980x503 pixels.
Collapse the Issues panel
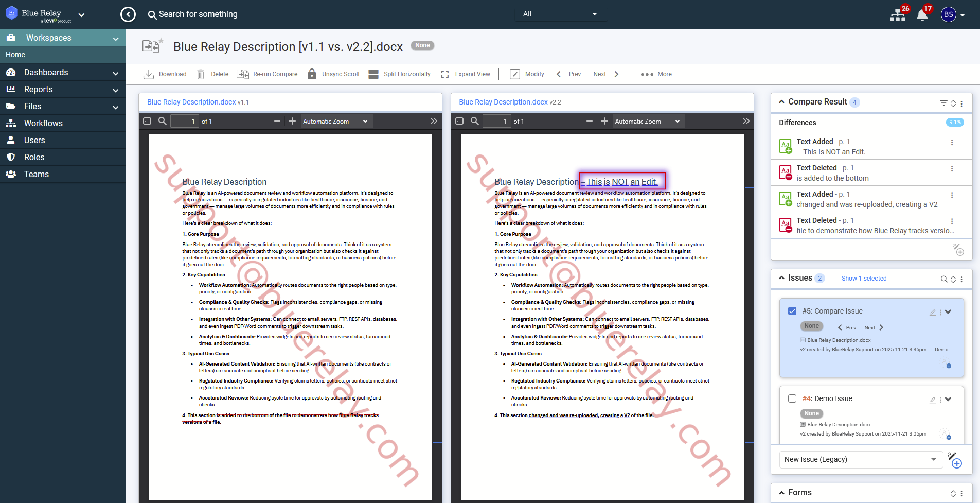[x=782, y=278]
